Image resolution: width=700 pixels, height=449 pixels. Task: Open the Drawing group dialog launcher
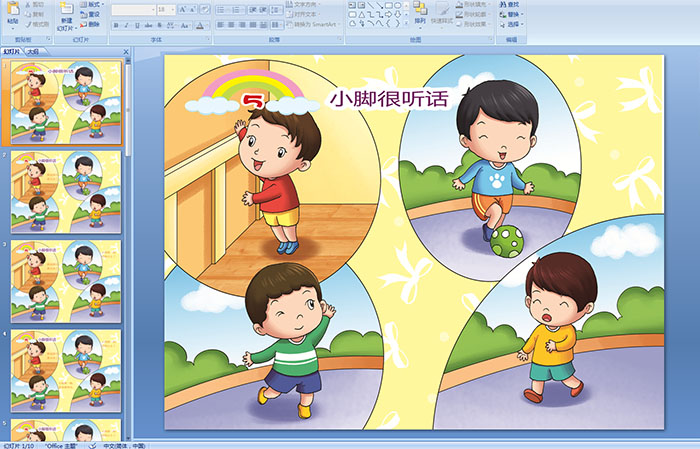(490, 39)
